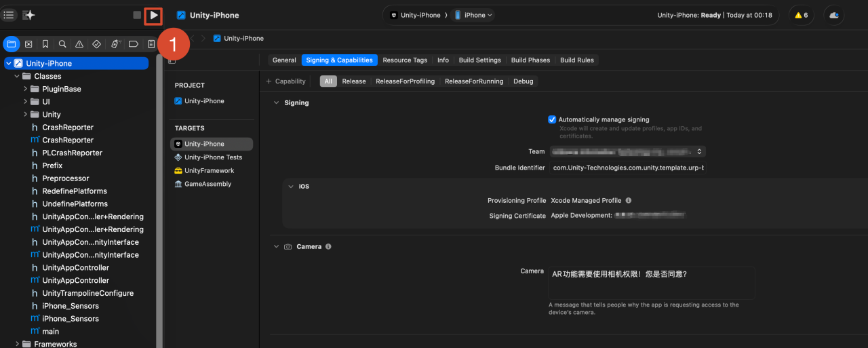Toggle the navigator sidebar list icon

click(x=9, y=15)
